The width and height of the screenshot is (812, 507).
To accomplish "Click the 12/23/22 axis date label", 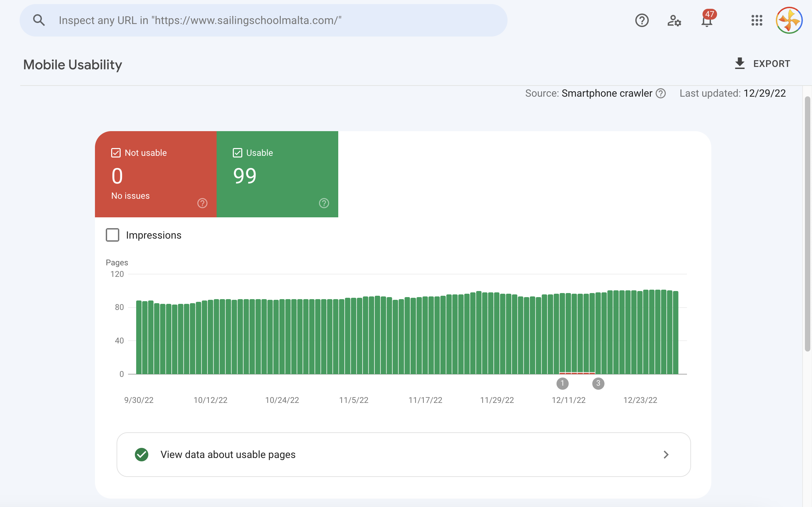I will 640,400.
